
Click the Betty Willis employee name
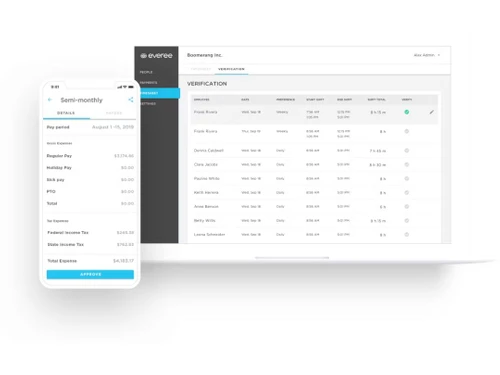(205, 221)
